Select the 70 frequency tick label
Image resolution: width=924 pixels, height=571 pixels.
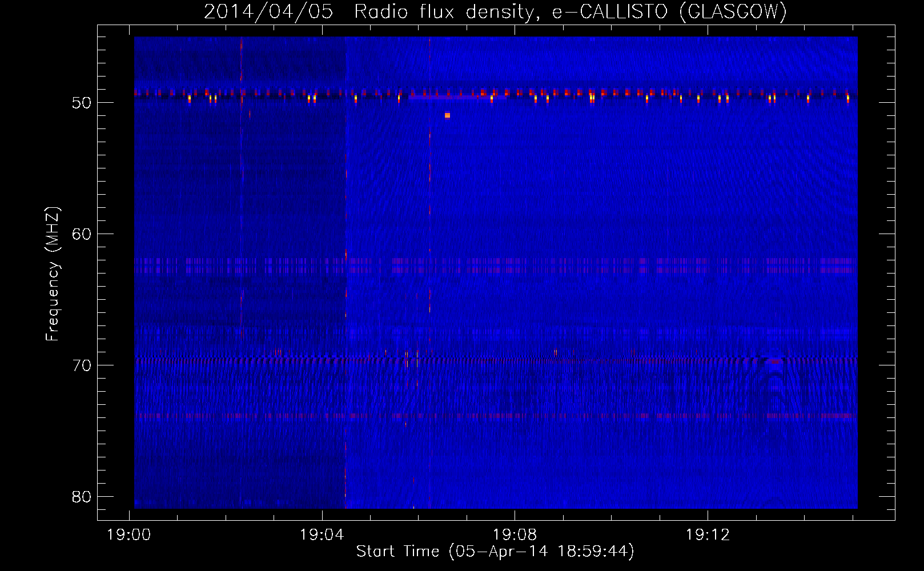coord(82,365)
